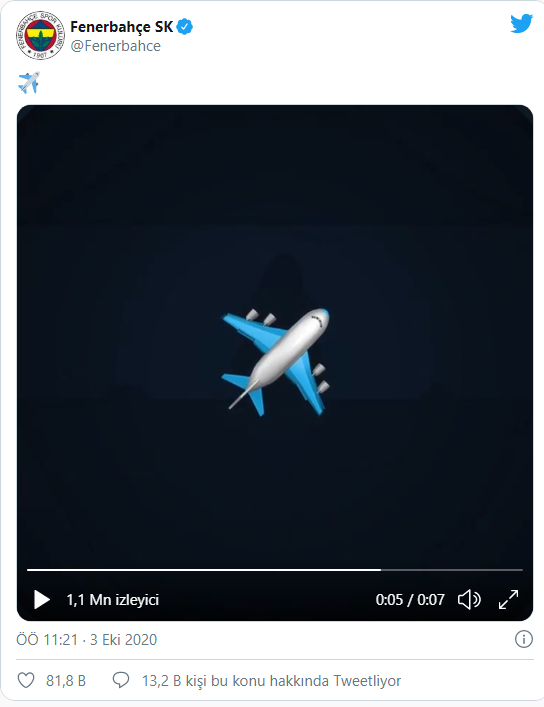Viewport: 544px width, 707px height.
Task: Open the Fenerbahçe SK display name
Action: [x=121, y=27]
